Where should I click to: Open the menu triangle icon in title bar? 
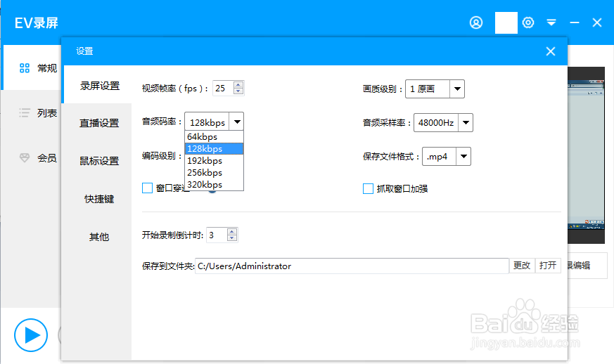tap(551, 22)
